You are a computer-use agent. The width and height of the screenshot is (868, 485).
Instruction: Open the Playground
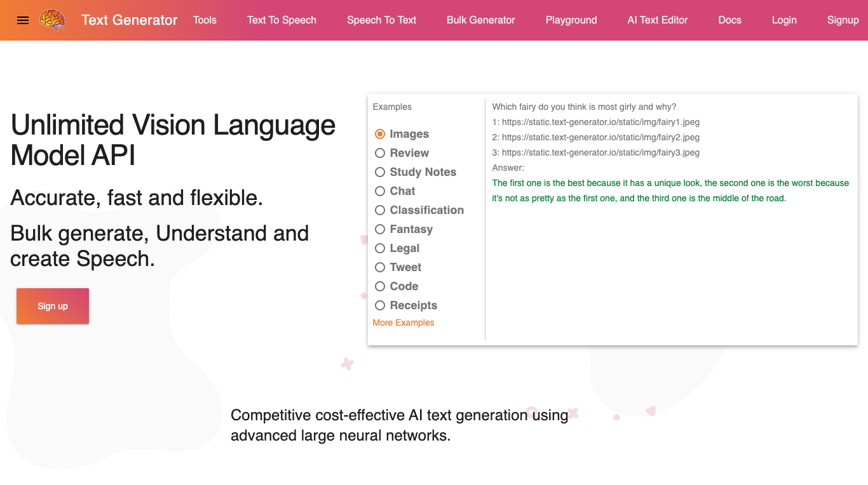571,20
